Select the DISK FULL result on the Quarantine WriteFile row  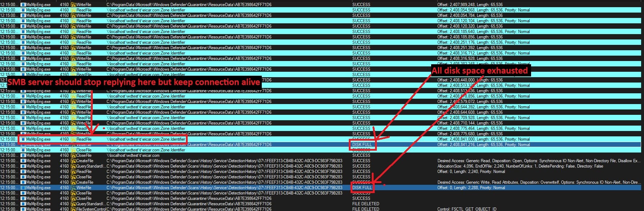click(362, 145)
